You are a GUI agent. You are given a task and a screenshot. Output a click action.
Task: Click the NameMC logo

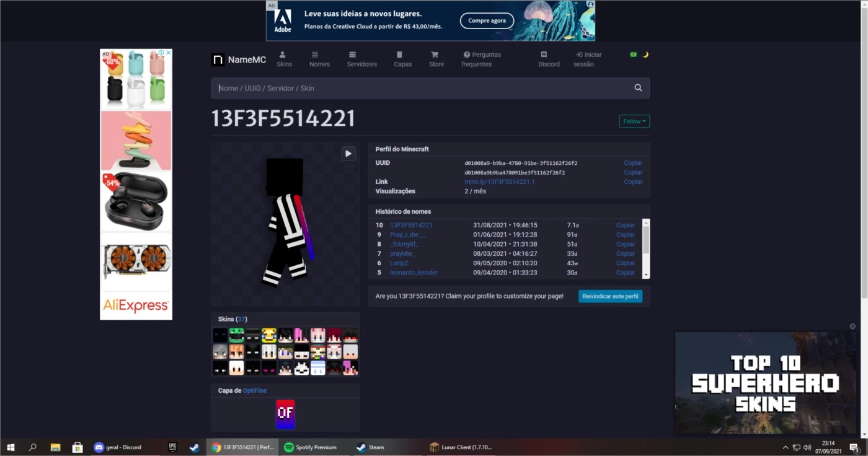click(239, 60)
